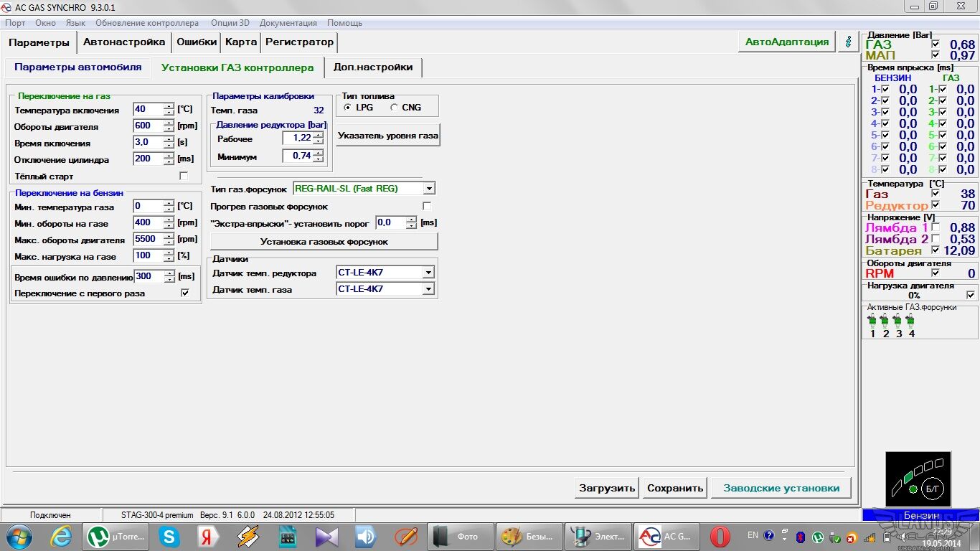The image size is (980, 551).
Task: Click active gas injector icon number 4
Action: (911, 321)
